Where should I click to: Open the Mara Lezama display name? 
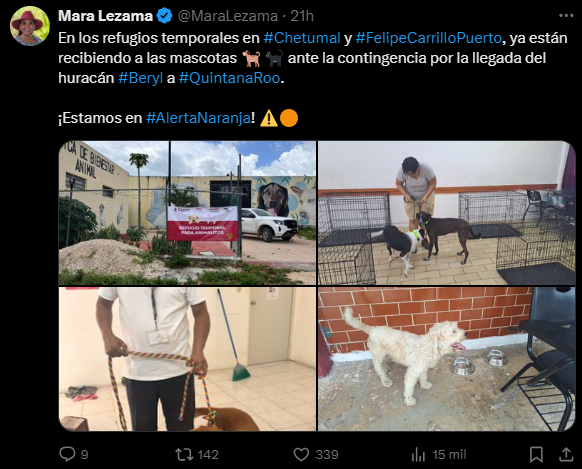pyautogui.click(x=105, y=16)
